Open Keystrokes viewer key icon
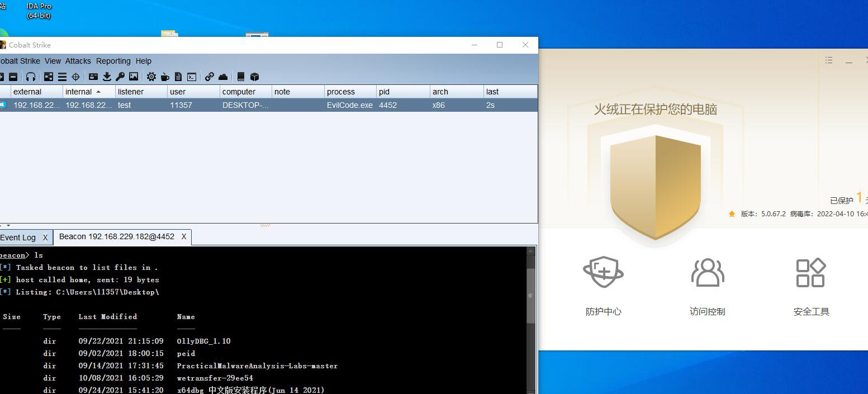Image resolution: width=868 pixels, height=394 pixels. pos(120,77)
